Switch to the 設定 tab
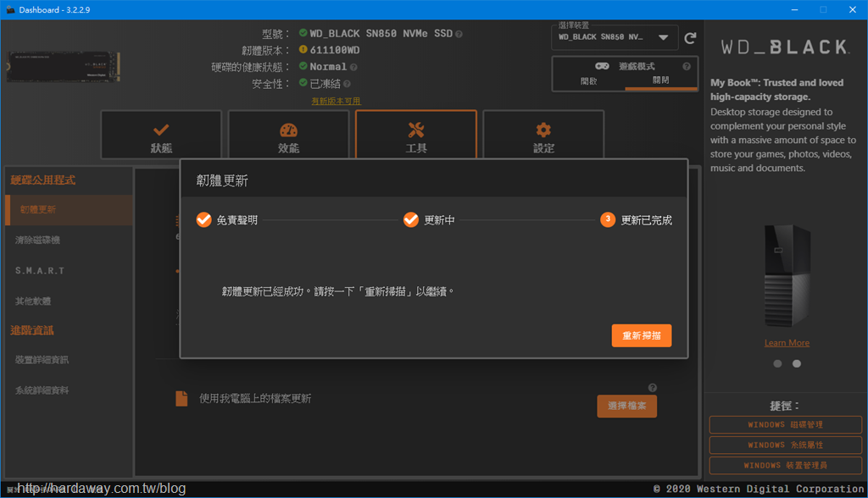Image resolution: width=868 pixels, height=498 pixels. pyautogui.click(x=543, y=135)
